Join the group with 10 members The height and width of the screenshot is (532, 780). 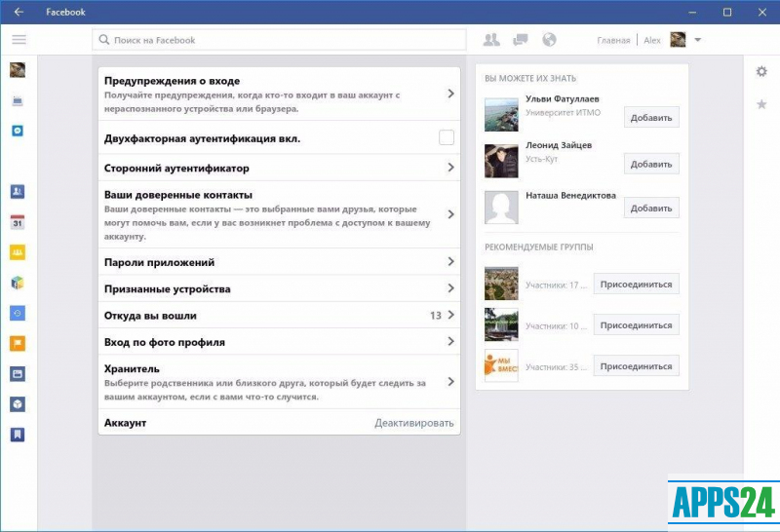pos(636,324)
